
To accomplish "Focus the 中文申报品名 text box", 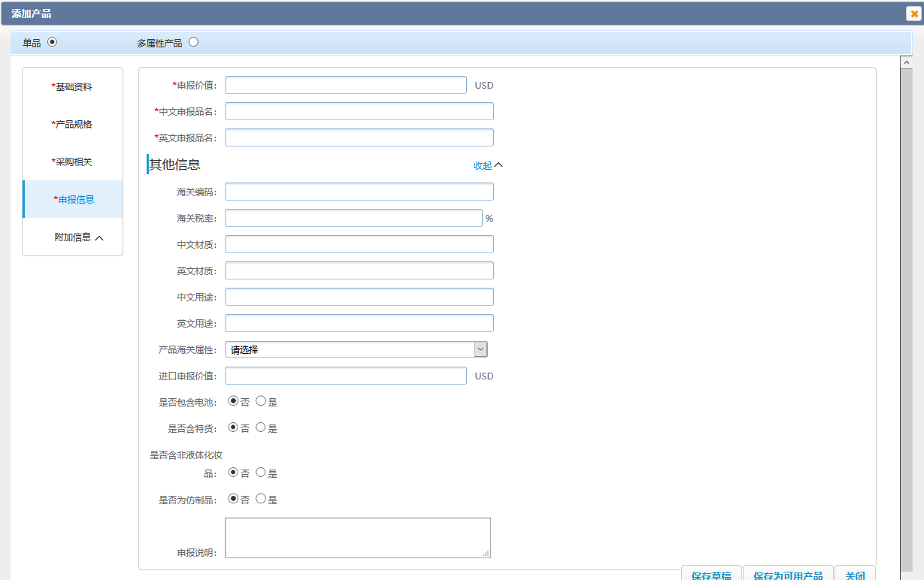I will (x=359, y=111).
